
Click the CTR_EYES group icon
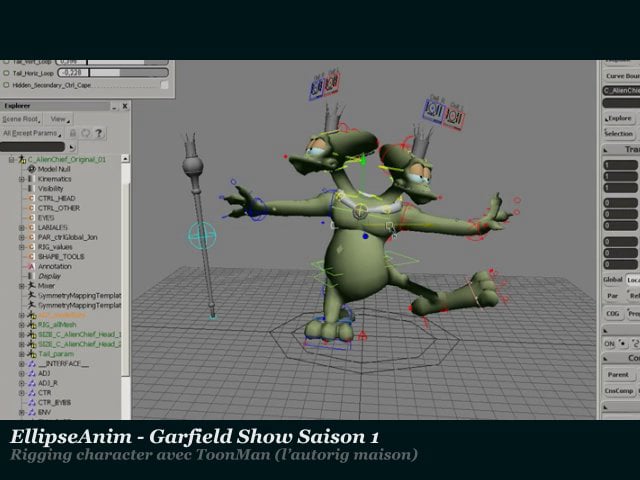[31, 402]
